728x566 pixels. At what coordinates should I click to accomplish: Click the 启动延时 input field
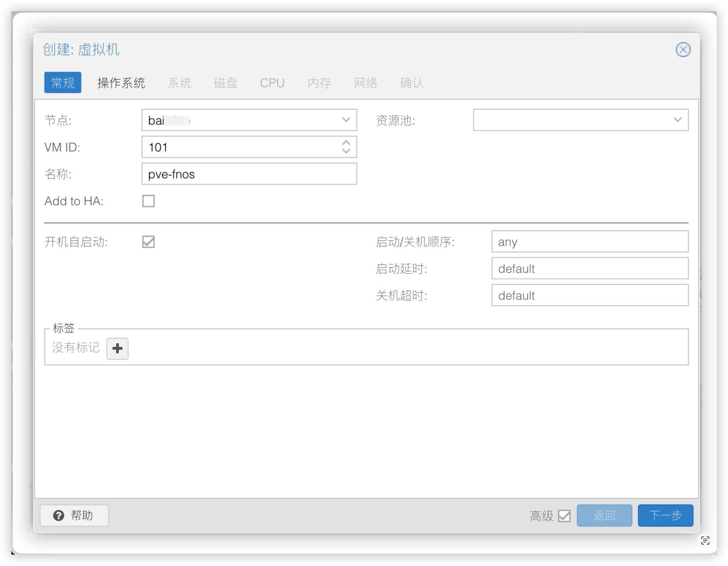[x=590, y=269]
